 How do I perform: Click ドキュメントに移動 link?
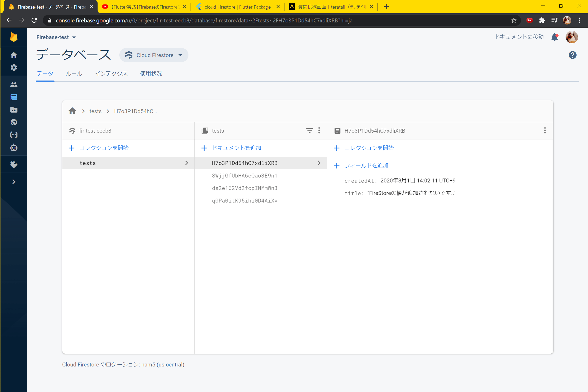519,37
